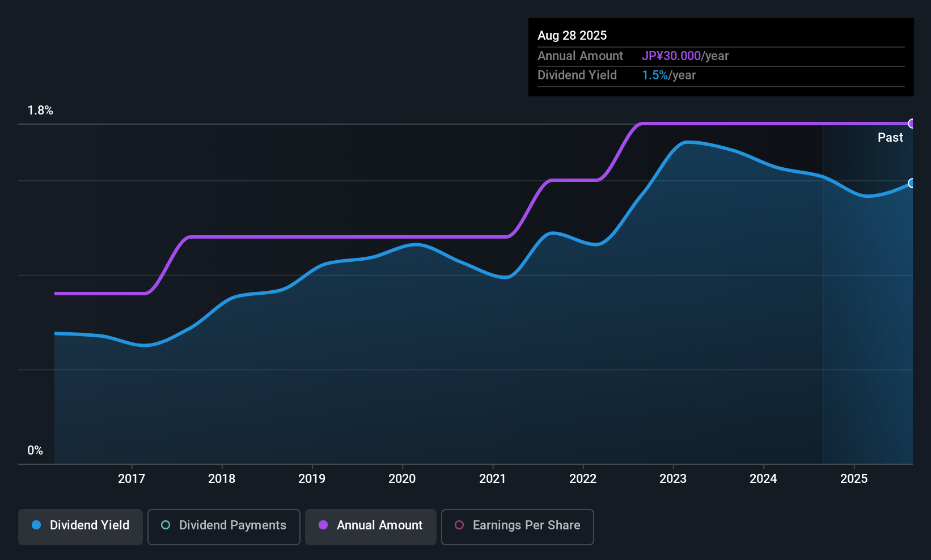This screenshot has width=931, height=560.
Task: Click the JP¥30.000/year amount in tooltip
Action: coord(685,56)
